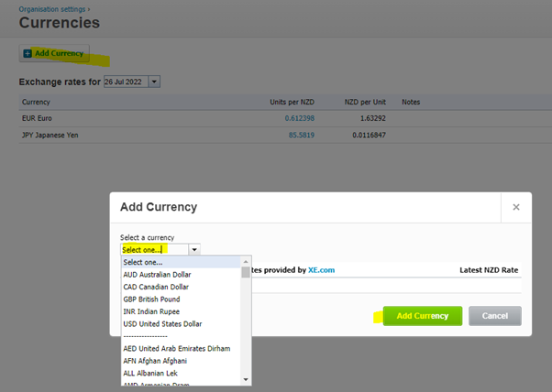Expand the Select a currency combo box
Viewport: 552px width, 392px height.
160,249
